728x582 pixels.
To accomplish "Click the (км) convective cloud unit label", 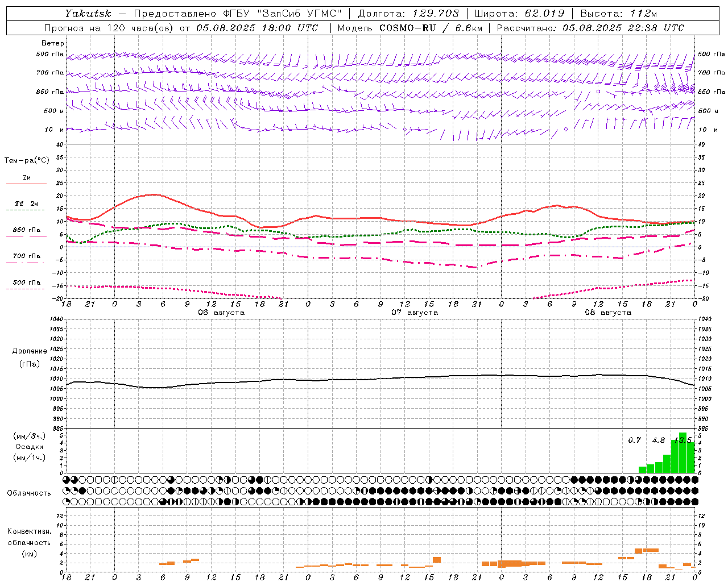I will pyautogui.click(x=29, y=554).
